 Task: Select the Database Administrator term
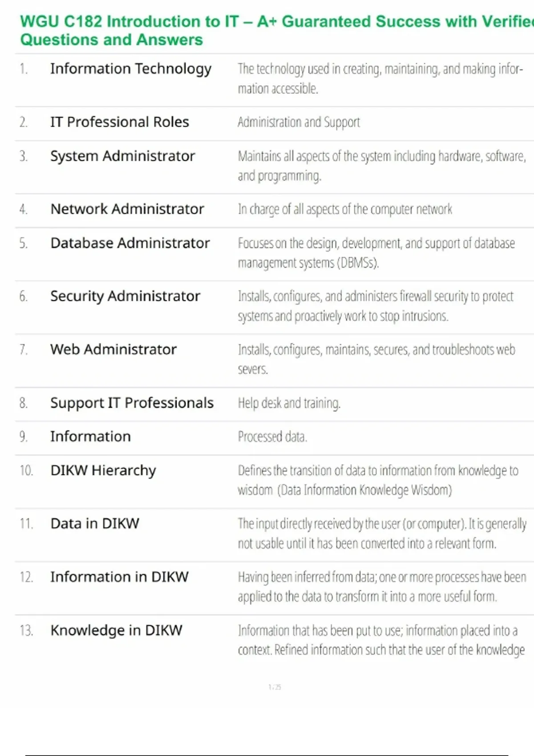point(130,243)
